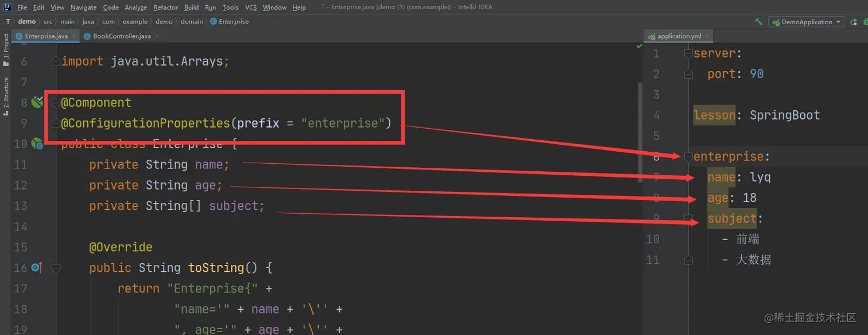Click the demo project breadcrumb
This screenshot has width=868, height=335.
26,21
